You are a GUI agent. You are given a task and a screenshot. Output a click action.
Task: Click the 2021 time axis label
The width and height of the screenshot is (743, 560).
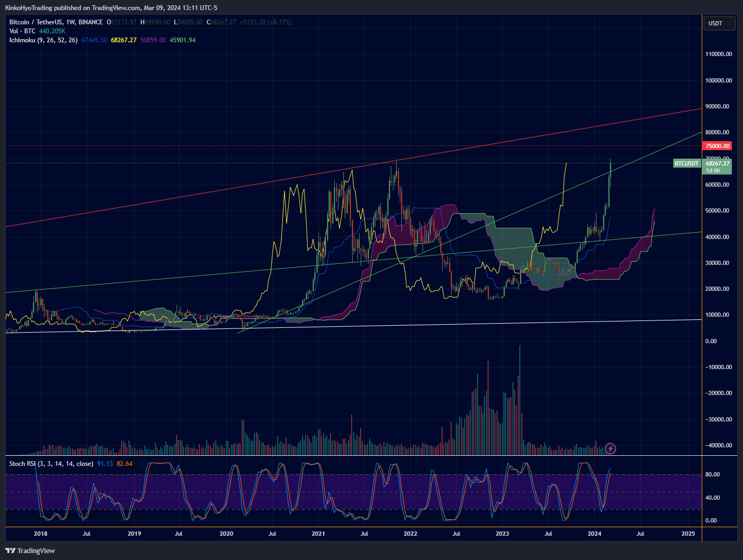click(318, 534)
